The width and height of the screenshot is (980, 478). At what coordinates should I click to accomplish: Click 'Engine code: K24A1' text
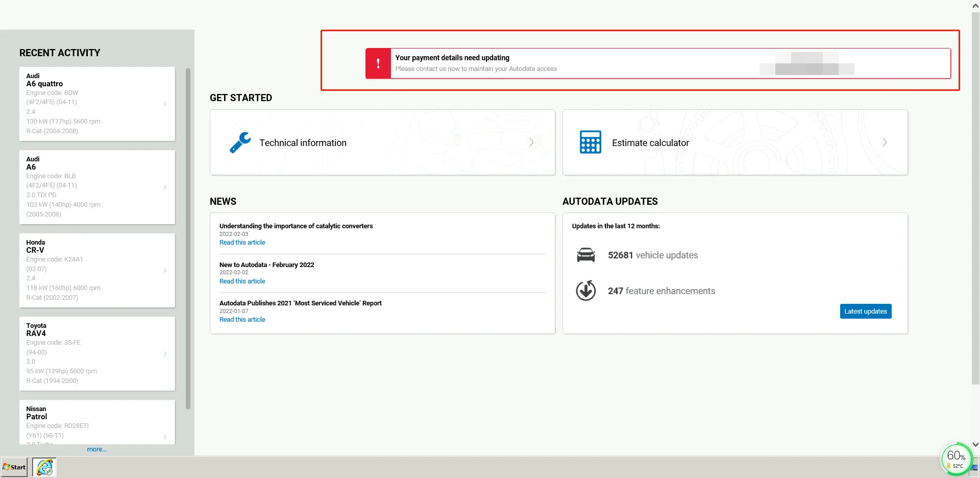click(55, 259)
